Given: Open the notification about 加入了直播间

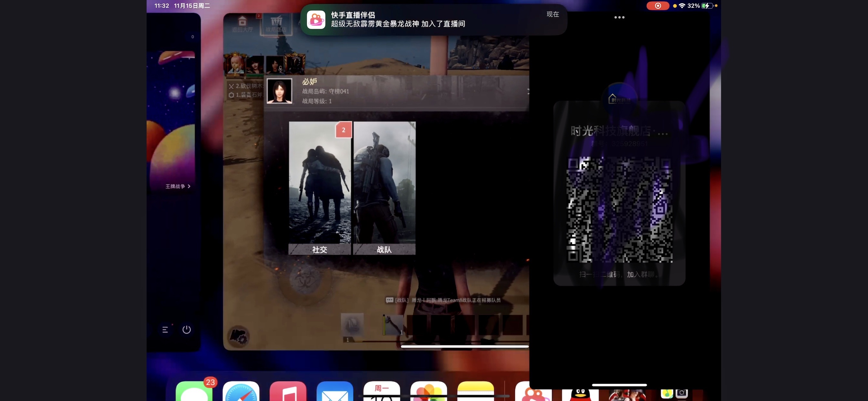Looking at the screenshot, I should pyautogui.click(x=433, y=20).
